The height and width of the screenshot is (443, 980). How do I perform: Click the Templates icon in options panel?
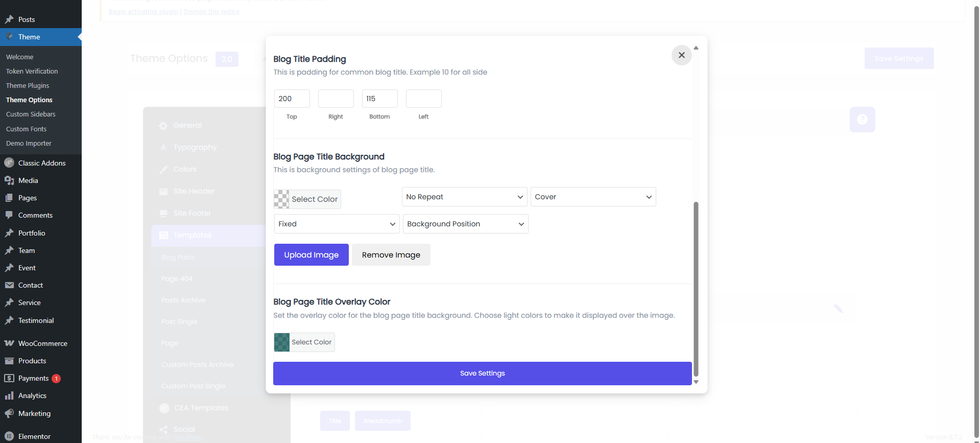click(163, 236)
